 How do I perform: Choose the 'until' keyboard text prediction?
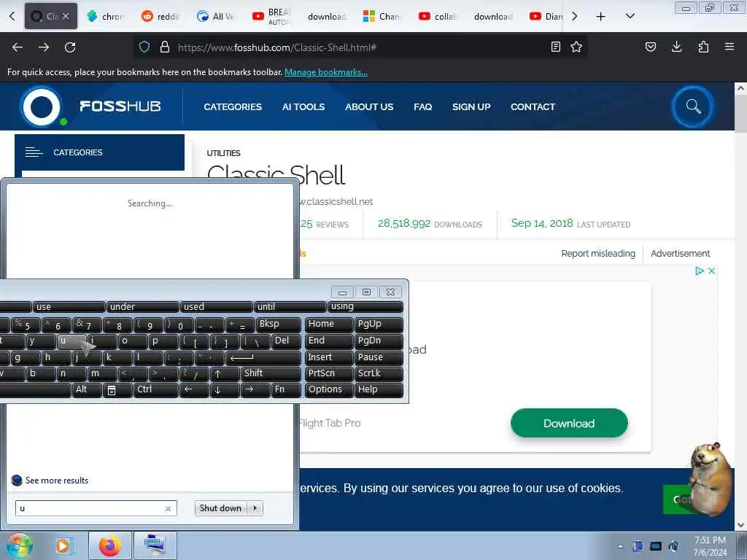[x=290, y=307]
